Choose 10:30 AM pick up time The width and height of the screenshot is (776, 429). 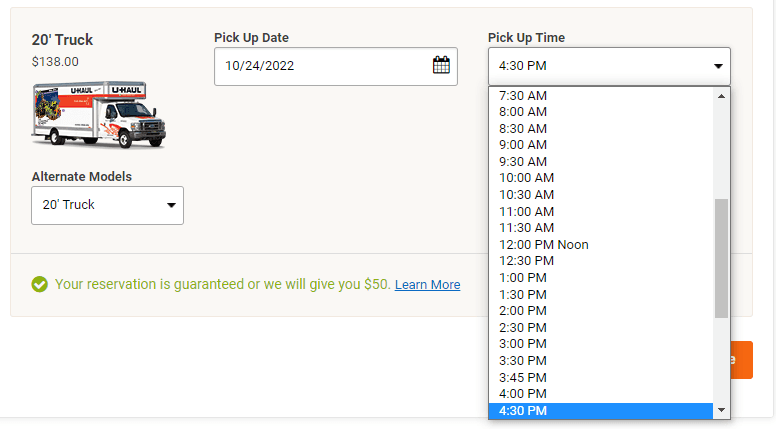pyautogui.click(x=526, y=194)
